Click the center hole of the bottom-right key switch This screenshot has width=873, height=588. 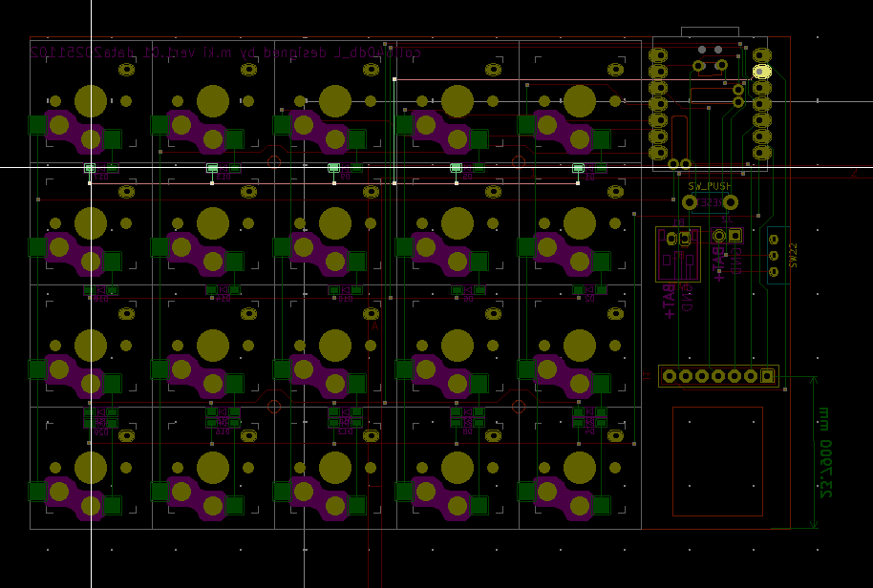point(580,468)
